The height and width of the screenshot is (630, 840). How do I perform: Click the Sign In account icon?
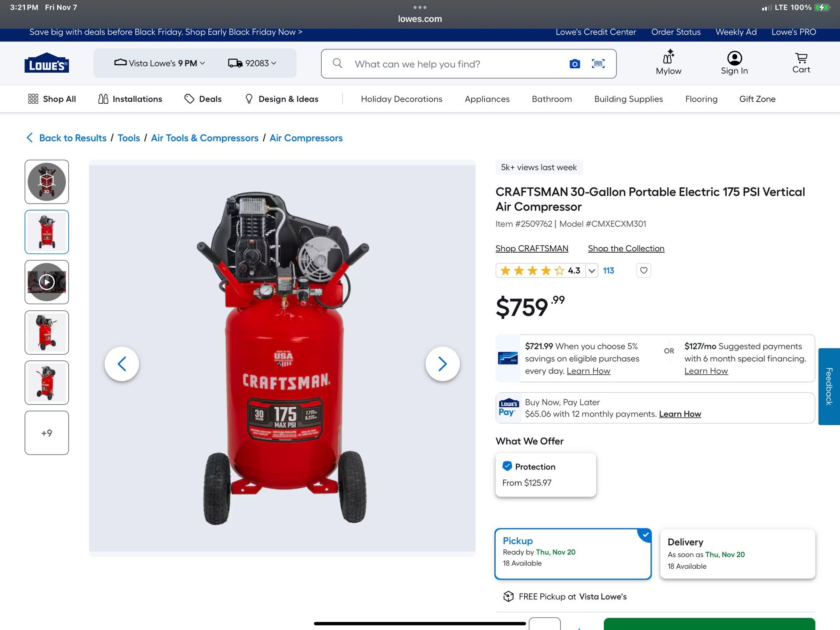[x=734, y=63]
